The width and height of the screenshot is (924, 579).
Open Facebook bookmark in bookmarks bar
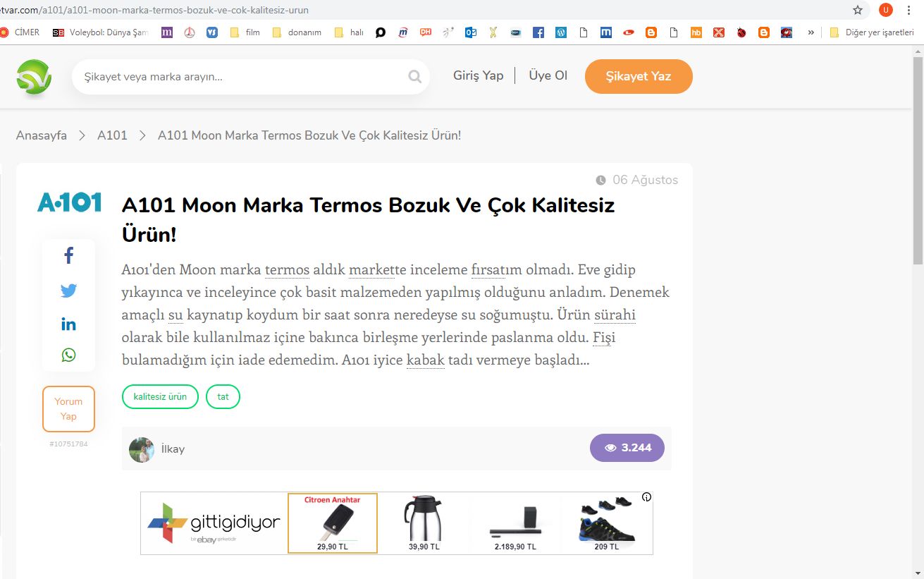click(x=538, y=32)
